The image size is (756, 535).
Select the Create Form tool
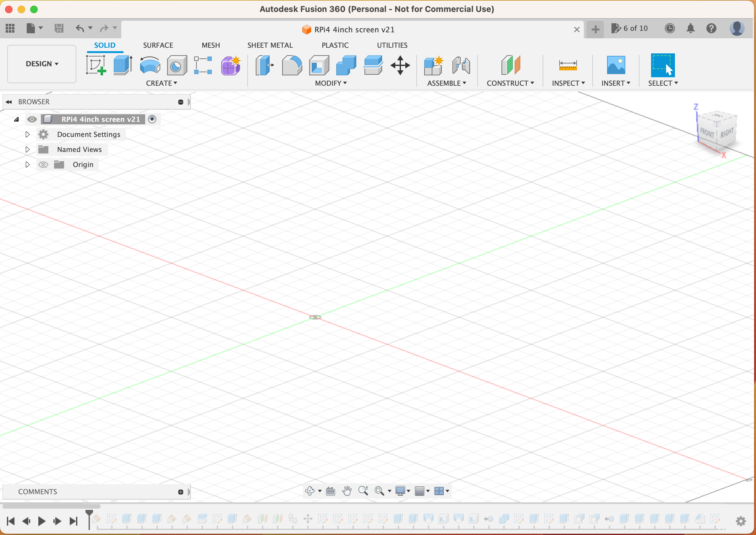tap(231, 65)
